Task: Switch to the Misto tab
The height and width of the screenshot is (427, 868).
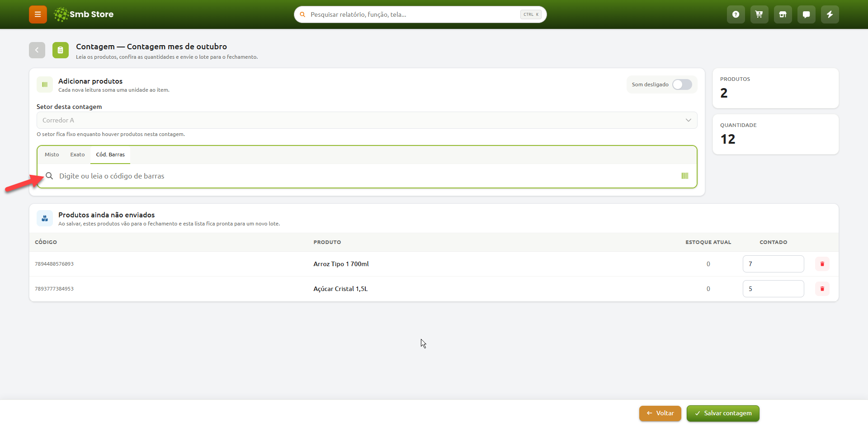Action: tap(52, 155)
